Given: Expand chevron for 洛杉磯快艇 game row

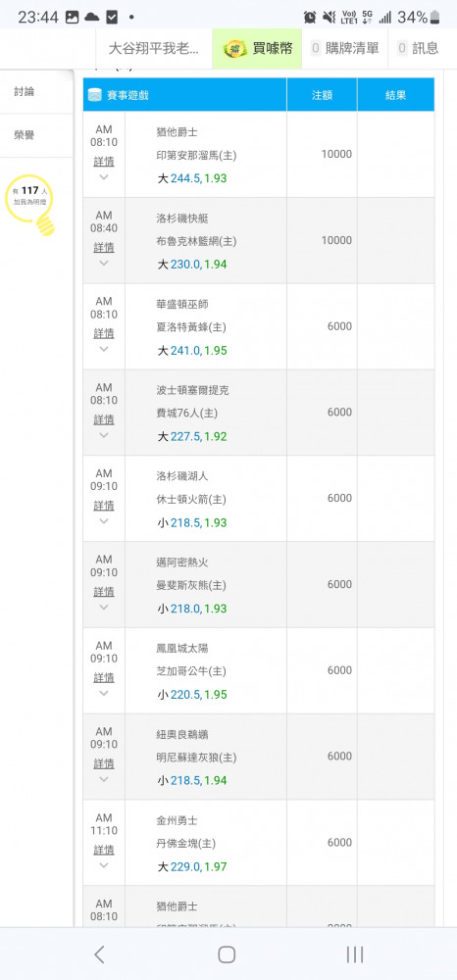Looking at the screenshot, I should (104, 263).
